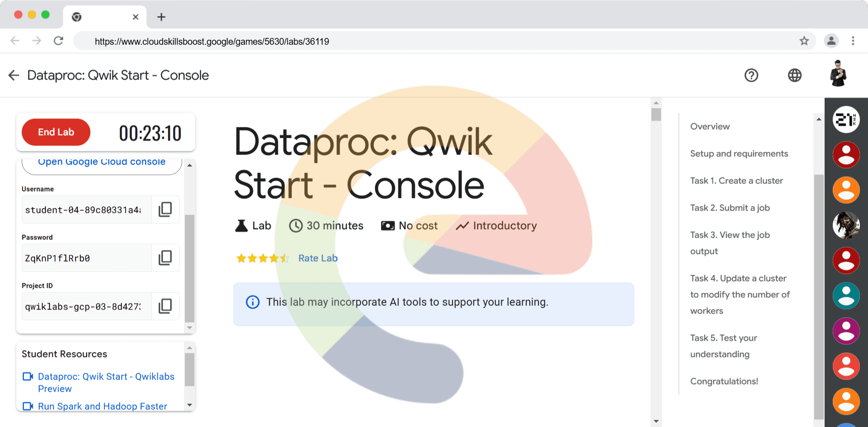Bookmark this page with the star icon

[x=804, y=41]
